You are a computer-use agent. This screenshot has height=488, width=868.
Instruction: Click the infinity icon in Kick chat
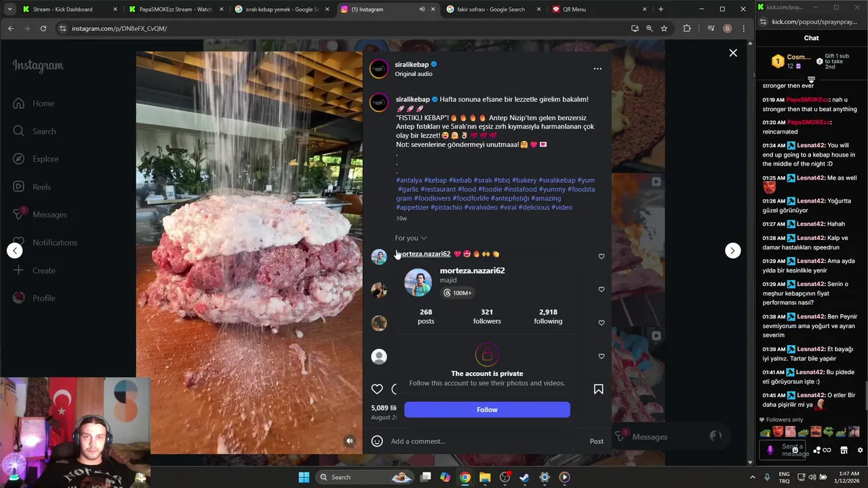tap(827, 450)
